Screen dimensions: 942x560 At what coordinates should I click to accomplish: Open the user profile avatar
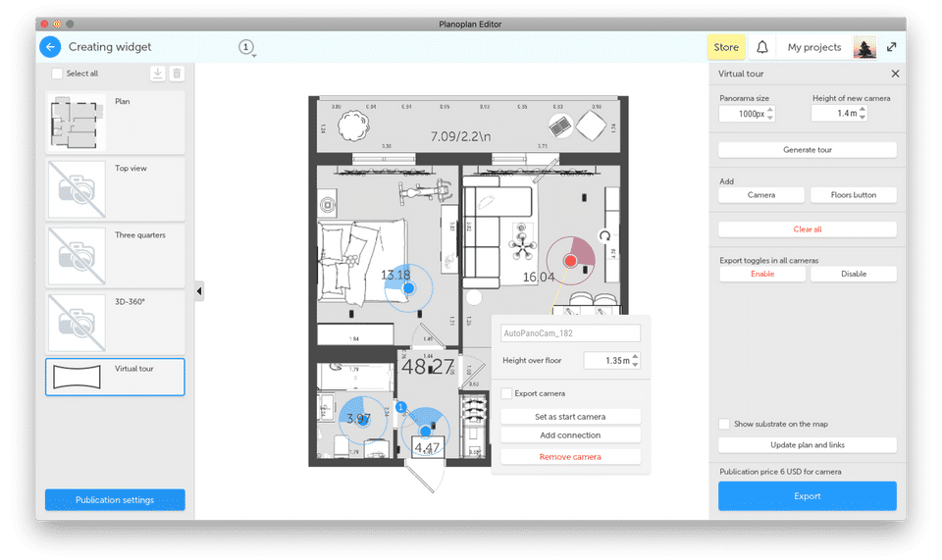click(x=864, y=47)
